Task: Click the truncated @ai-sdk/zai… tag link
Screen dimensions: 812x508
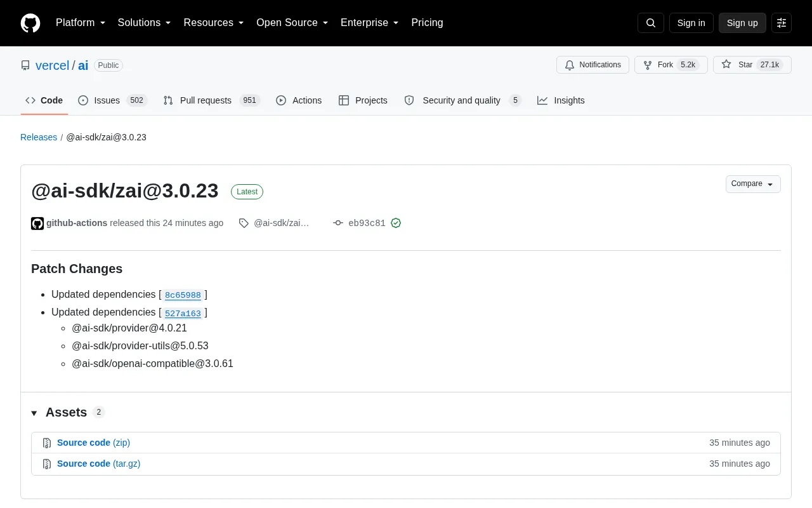Action: coord(282,223)
